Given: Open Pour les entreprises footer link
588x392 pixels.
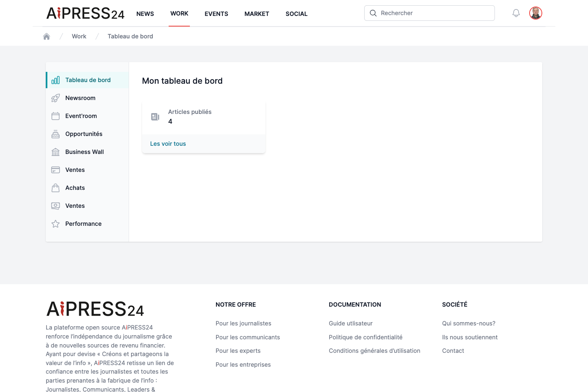Looking at the screenshot, I should click(243, 365).
